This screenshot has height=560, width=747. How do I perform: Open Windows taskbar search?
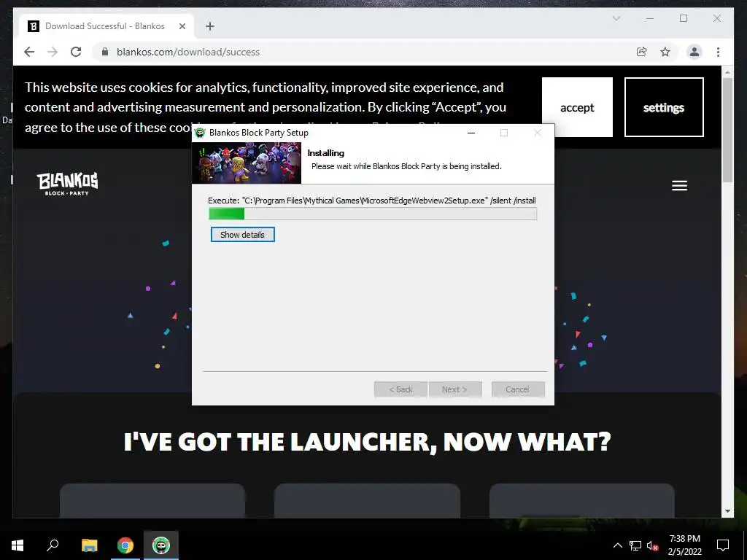coord(53,545)
